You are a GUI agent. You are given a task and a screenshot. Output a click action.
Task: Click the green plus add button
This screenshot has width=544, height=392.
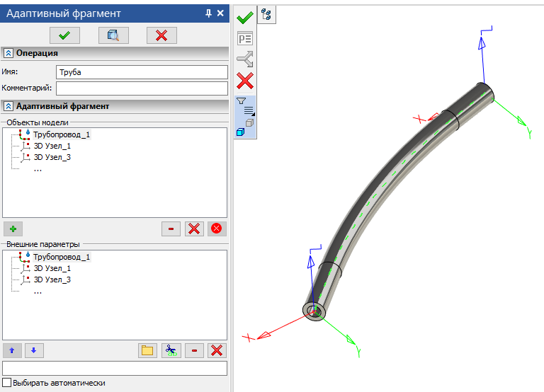click(x=12, y=229)
